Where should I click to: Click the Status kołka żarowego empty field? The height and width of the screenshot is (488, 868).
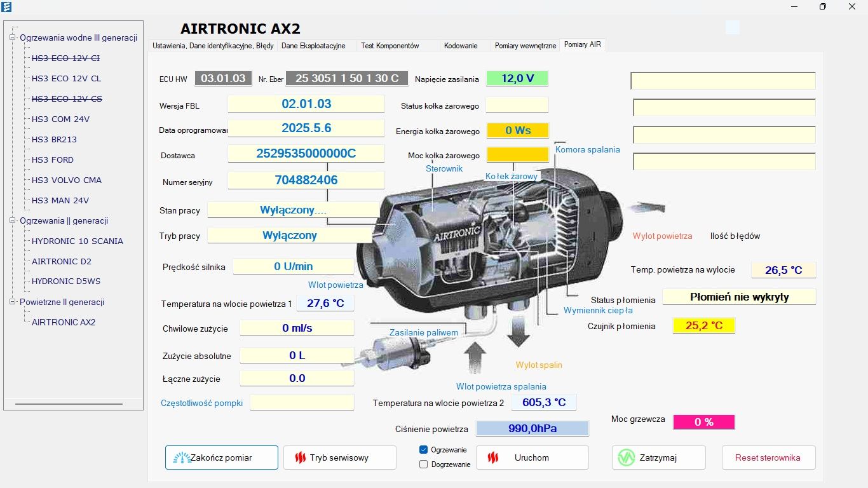tap(517, 105)
